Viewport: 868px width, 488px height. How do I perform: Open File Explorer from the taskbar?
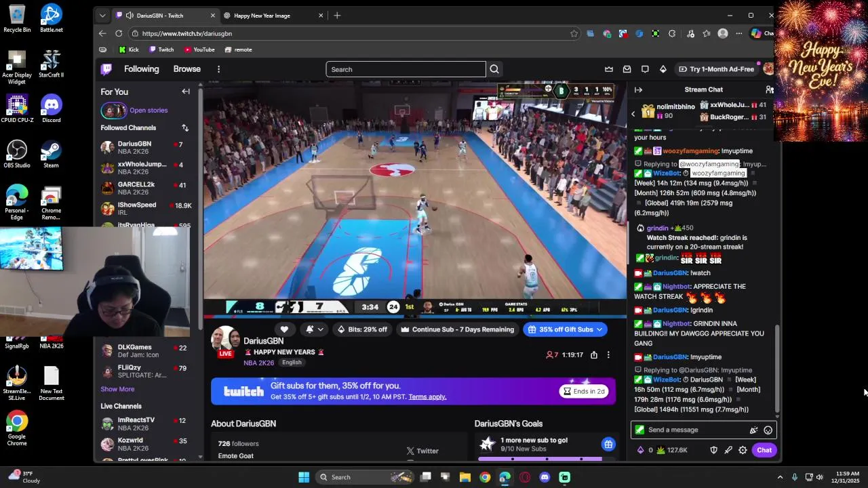click(465, 477)
